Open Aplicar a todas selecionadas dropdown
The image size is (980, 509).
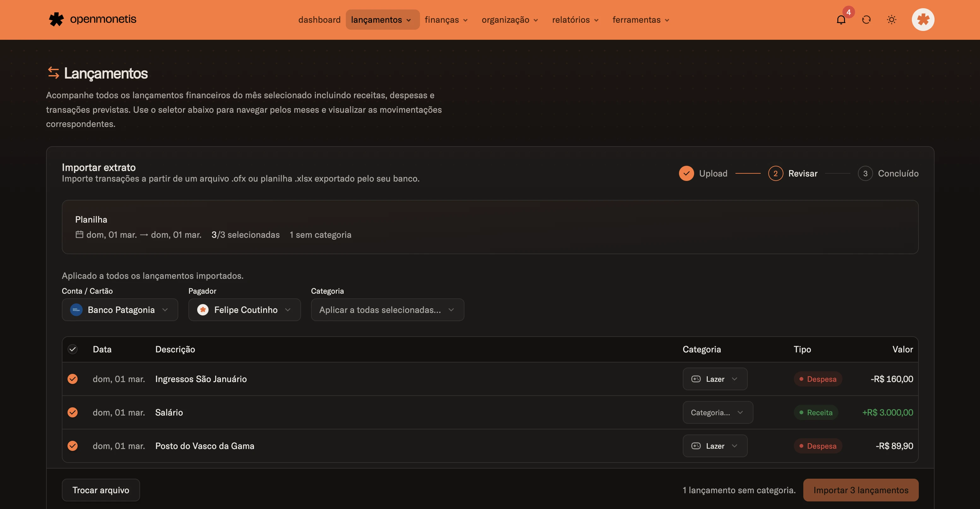point(387,309)
